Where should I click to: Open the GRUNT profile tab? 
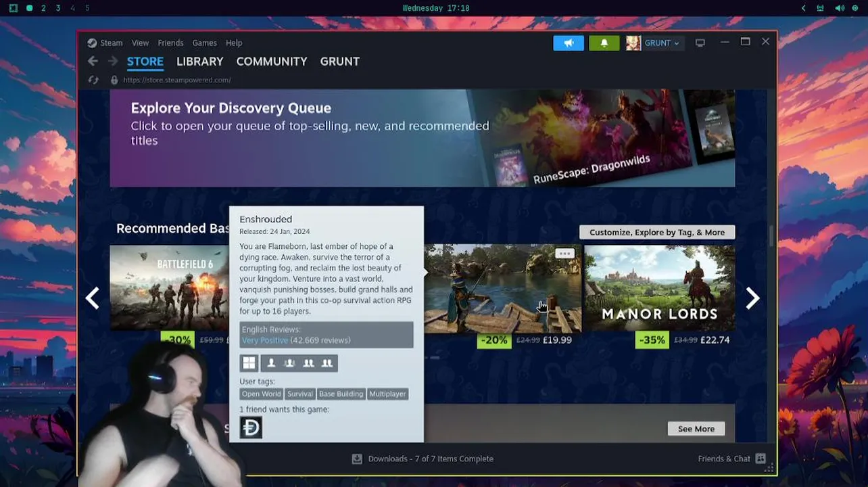pos(339,62)
